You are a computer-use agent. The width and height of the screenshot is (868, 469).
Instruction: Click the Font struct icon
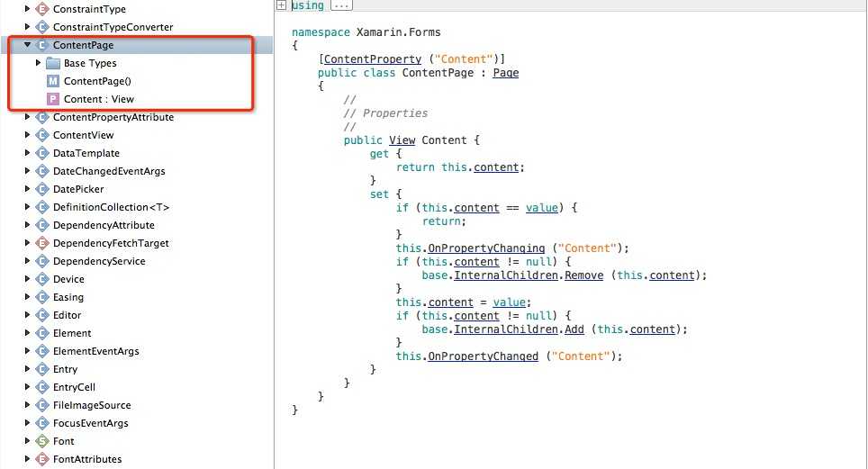click(x=42, y=441)
